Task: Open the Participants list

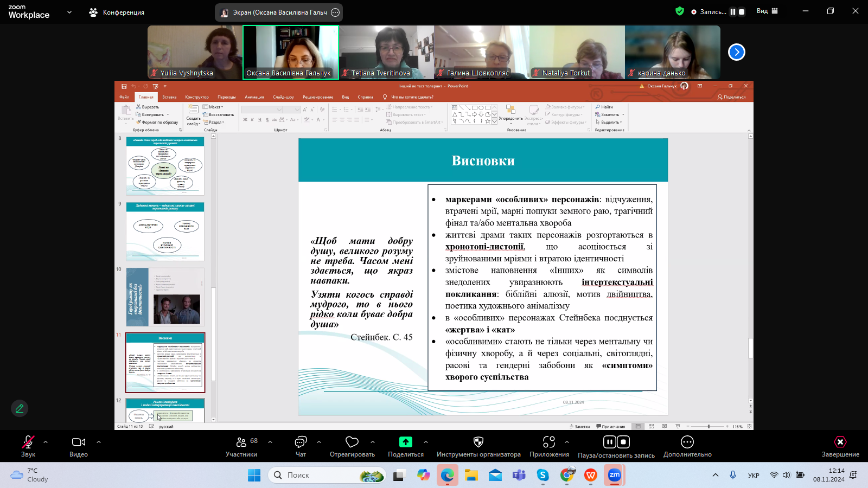Action: (241, 446)
